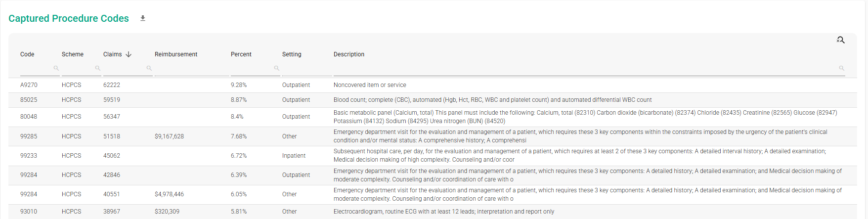This screenshot has width=868, height=219.
Task: Sort by the Scheme column header
Action: click(73, 54)
